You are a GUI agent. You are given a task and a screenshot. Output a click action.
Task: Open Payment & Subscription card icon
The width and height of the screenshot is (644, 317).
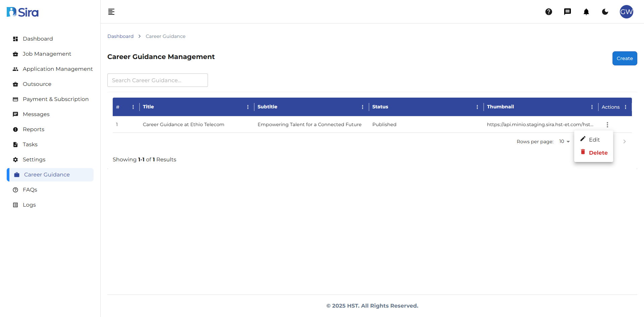click(x=15, y=99)
